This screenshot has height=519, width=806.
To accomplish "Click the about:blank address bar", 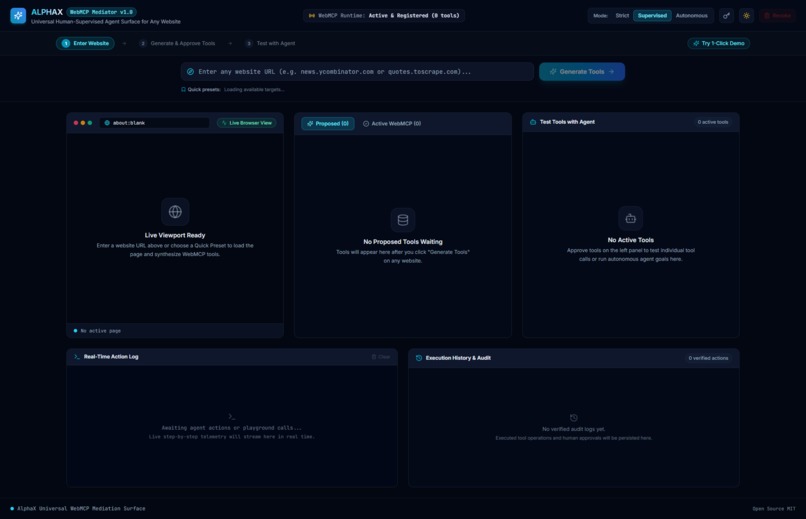I will click(x=155, y=123).
